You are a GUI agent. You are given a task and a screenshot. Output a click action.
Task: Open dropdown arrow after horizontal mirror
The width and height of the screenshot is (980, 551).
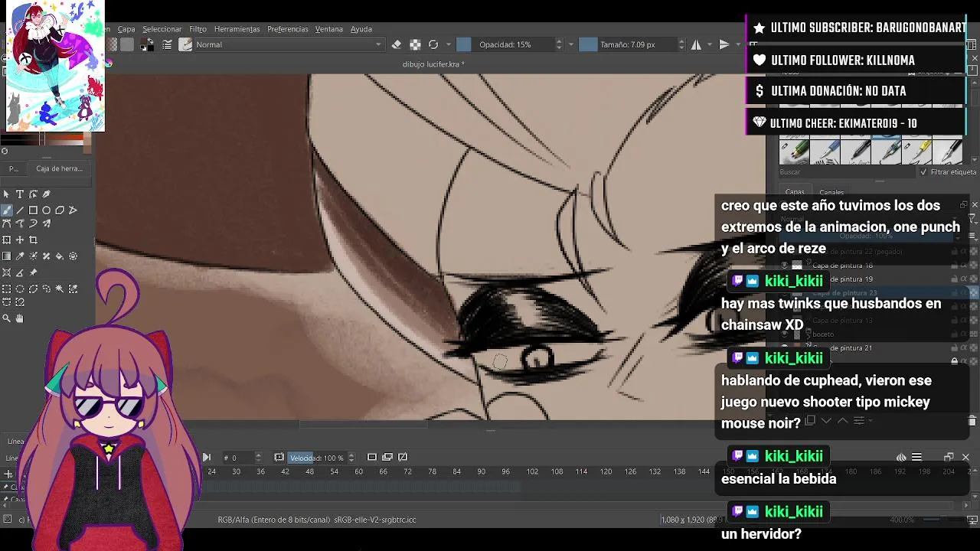[x=709, y=44]
